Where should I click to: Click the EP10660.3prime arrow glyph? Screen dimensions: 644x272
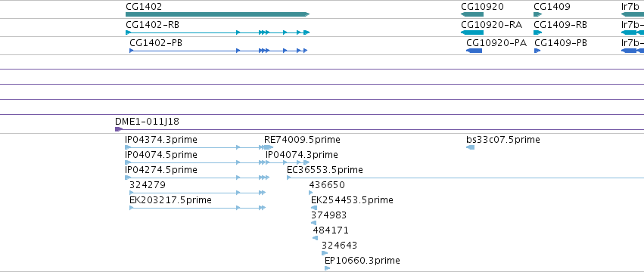pyautogui.click(x=328, y=268)
